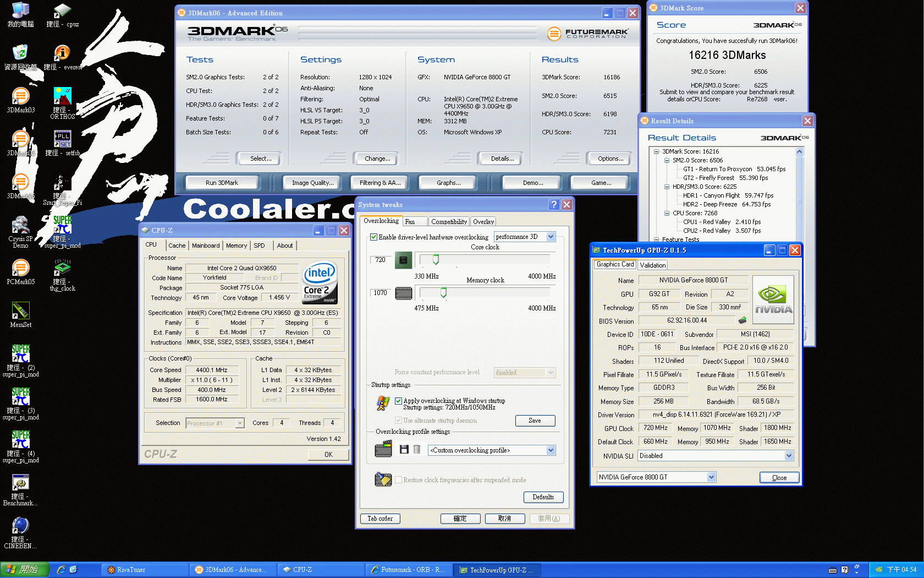Open the cpuz desktop shortcut

[x=62, y=15]
